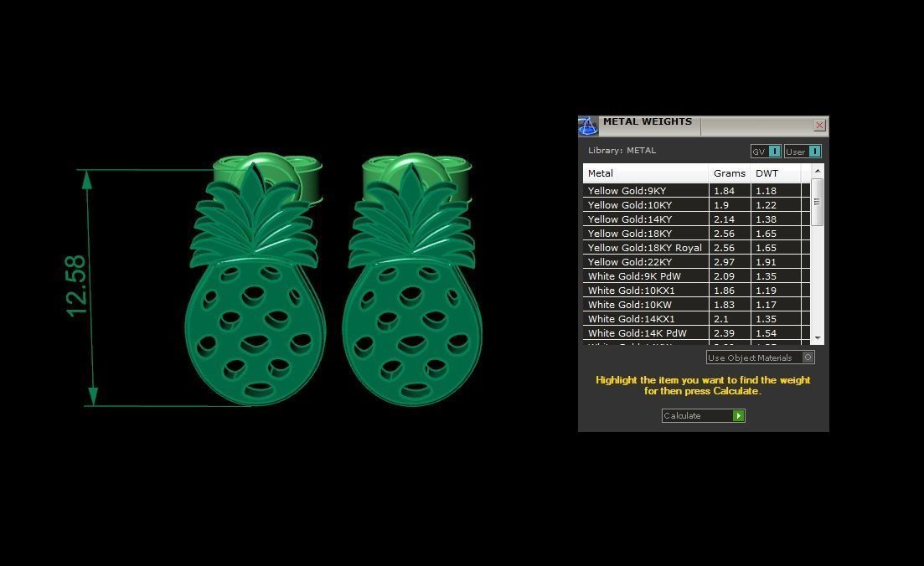Select the Yellow Gold:18KY Royal row
This screenshot has width=924, height=566.
(x=696, y=248)
